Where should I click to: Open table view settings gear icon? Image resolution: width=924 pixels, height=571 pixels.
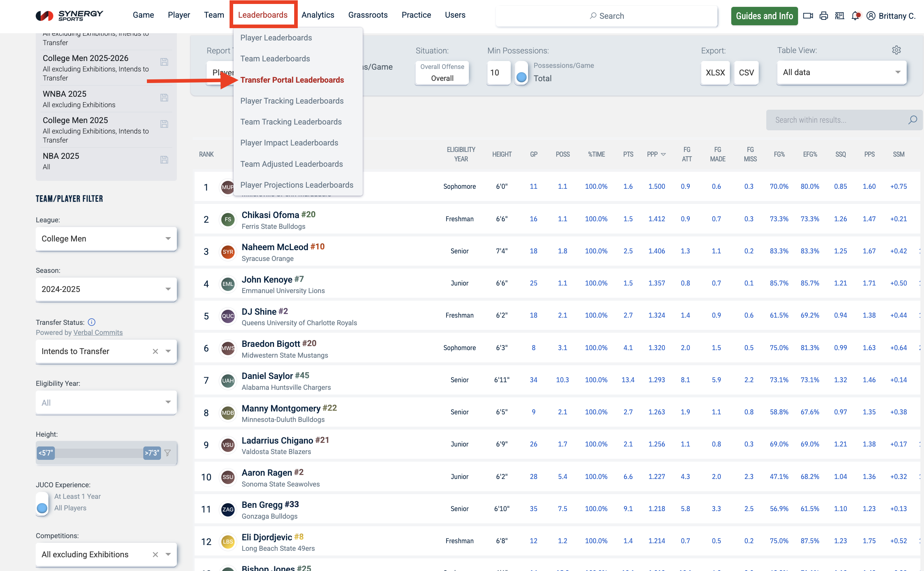pyautogui.click(x=896, y=50)
